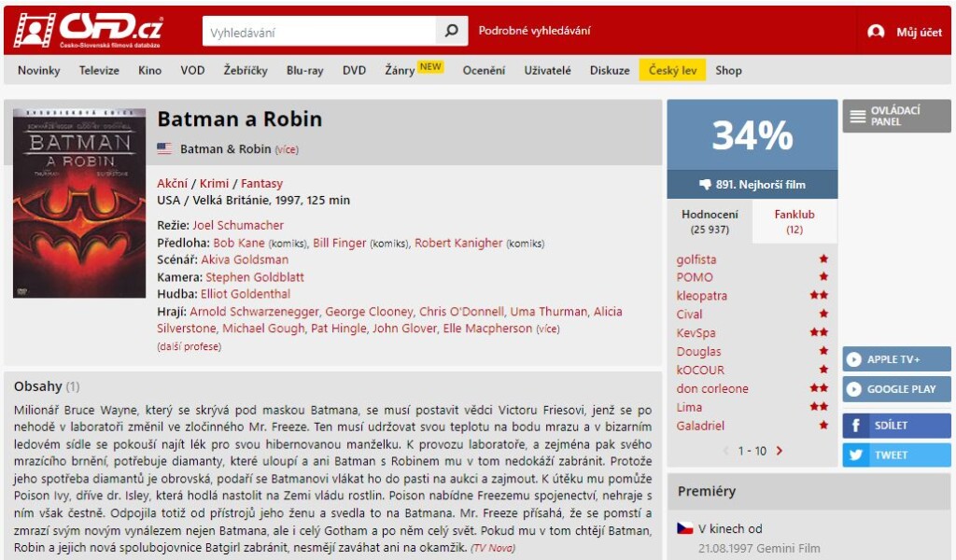The width and height of the screenshot is (956, 560).
Task: Open the Kino menu item
Action: [150, 71]
